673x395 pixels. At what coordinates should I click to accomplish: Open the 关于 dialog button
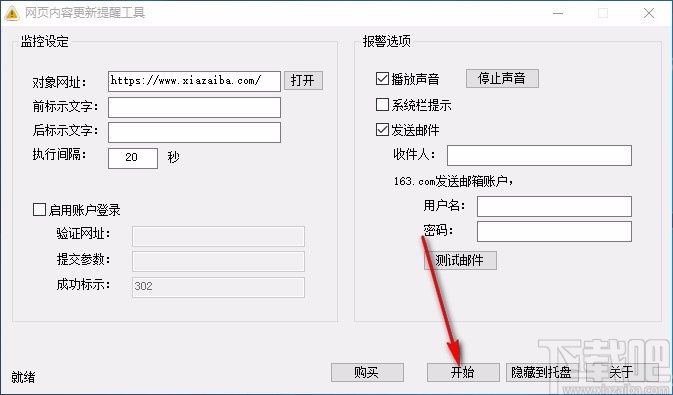point(621,372)
